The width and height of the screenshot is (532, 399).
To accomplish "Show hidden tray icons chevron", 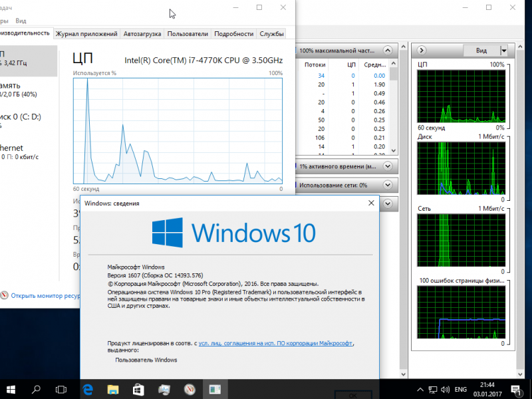I will tap(420, 390).
